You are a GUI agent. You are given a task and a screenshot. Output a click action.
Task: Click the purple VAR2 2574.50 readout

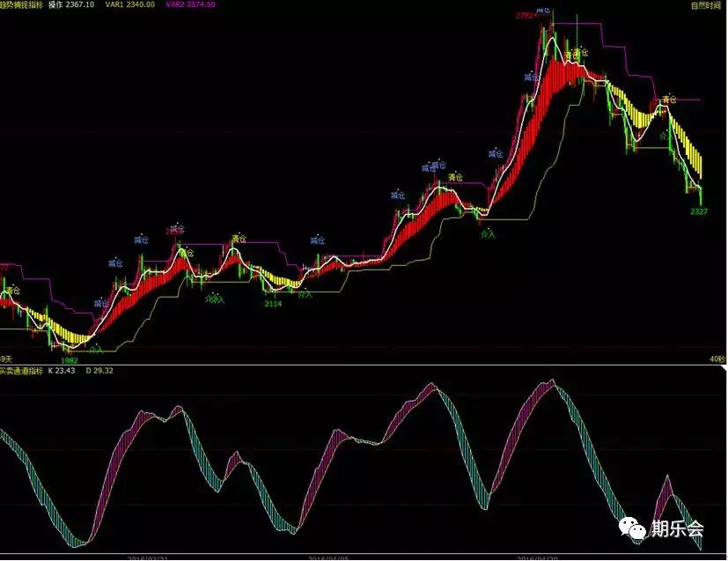(x=190, y=4)
